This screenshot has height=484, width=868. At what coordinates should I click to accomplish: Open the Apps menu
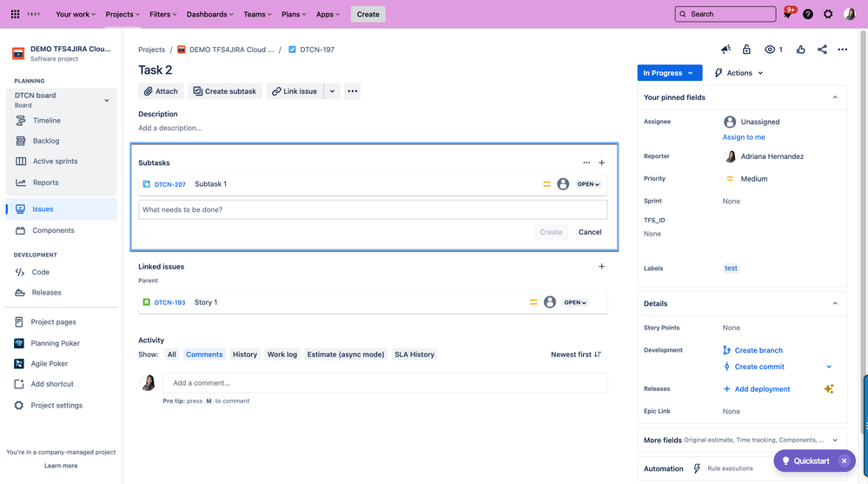pyautogui.click(x=328, y=15)
